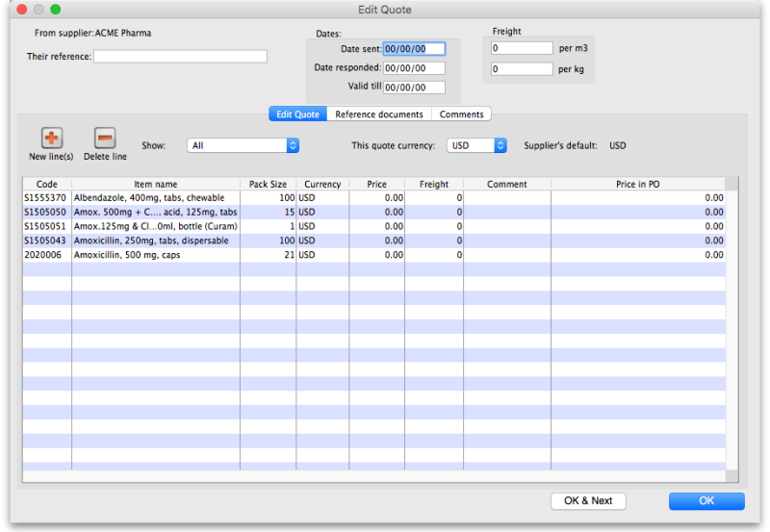Click the Date sent field
The image size is (770, 532).
(x=414, y=48)
